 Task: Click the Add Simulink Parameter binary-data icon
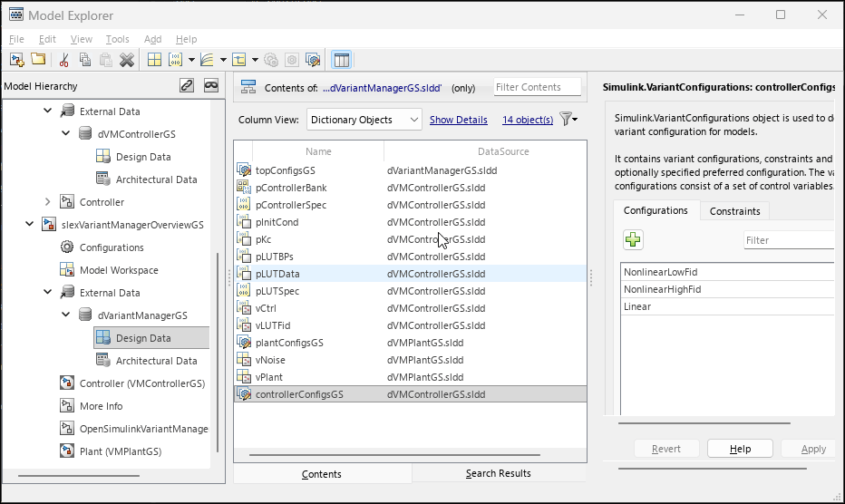click(176, 60)
